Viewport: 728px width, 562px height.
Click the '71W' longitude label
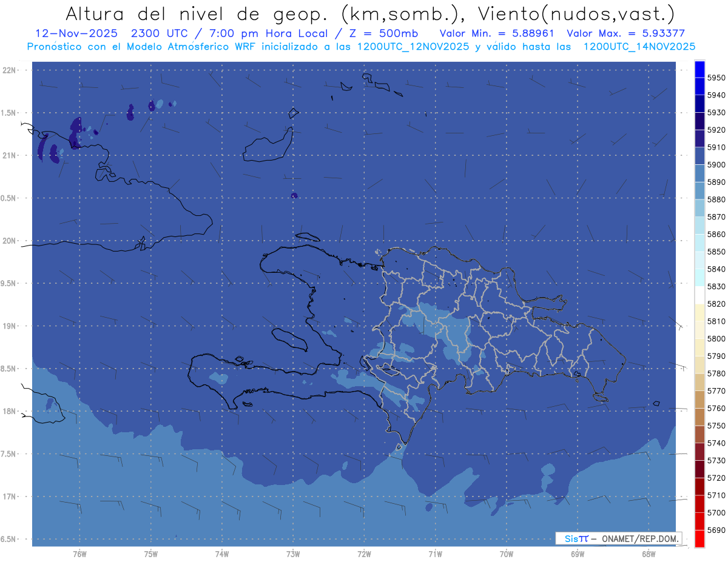coord(435,554)
